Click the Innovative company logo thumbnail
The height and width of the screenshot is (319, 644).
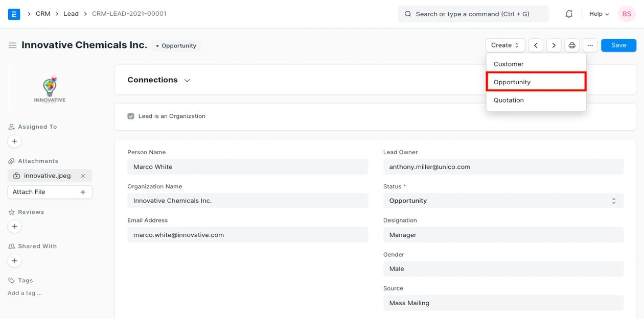tap(50, 89)
